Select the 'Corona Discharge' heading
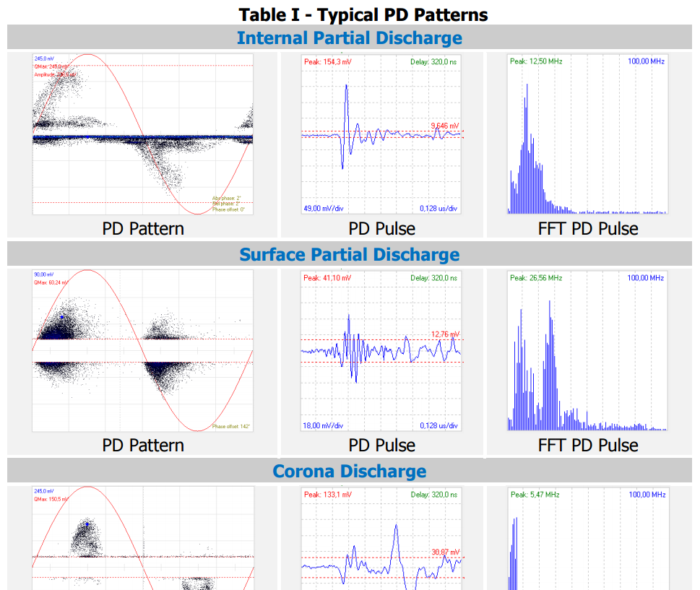The height and width of the screenshot is (590, 700). (350, 472)
